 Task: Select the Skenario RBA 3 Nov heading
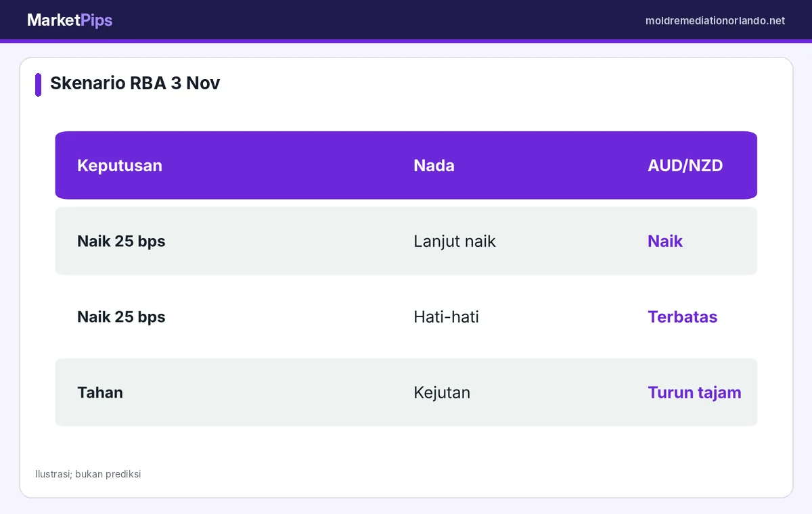(135, 83)
